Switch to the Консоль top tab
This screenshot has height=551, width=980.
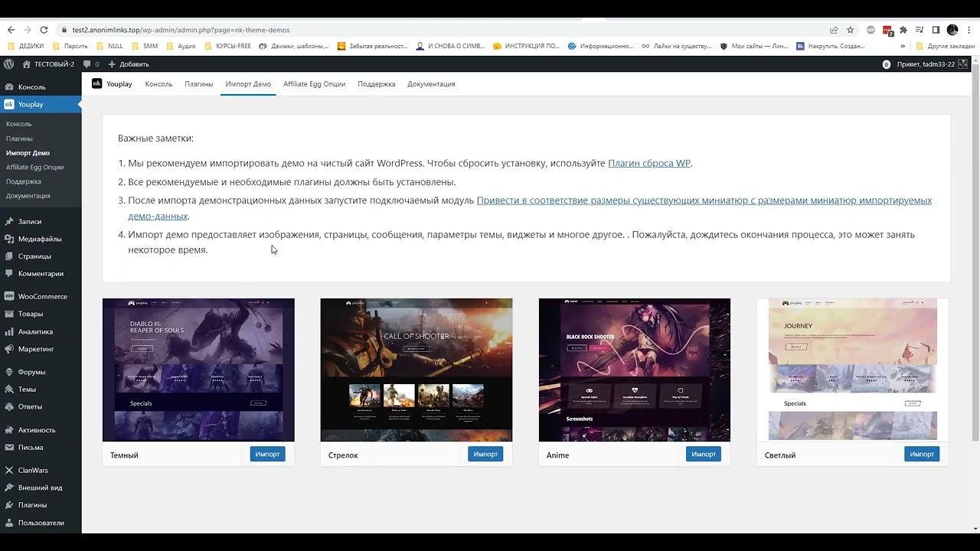point(158,84)
